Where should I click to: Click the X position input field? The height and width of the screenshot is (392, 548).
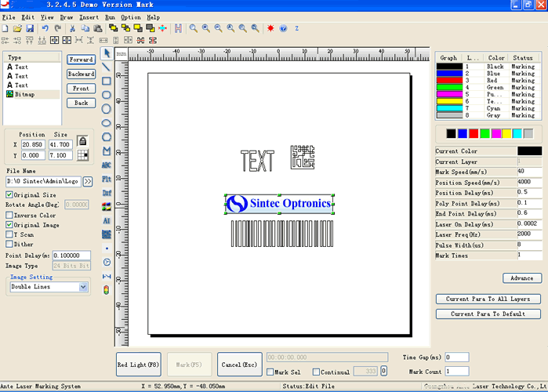click(33, 144)
